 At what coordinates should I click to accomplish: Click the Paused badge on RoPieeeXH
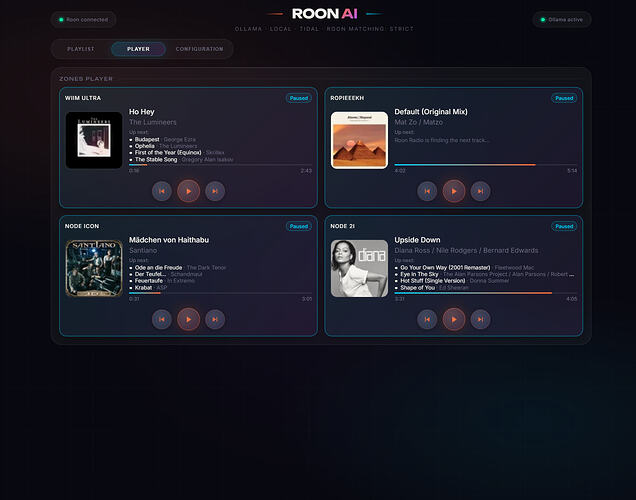(564, 98)
